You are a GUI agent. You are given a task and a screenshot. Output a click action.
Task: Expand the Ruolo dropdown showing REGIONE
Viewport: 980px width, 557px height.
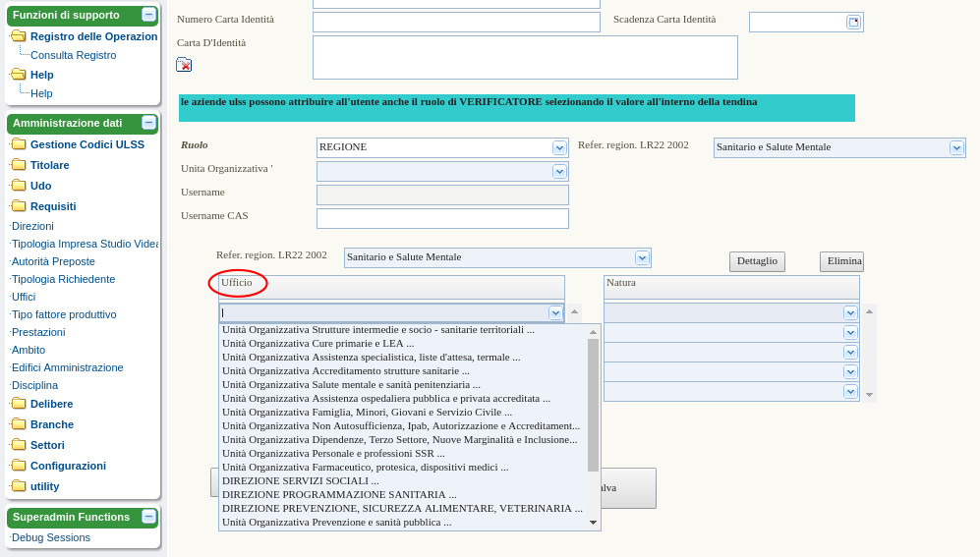tap(559, 147)
